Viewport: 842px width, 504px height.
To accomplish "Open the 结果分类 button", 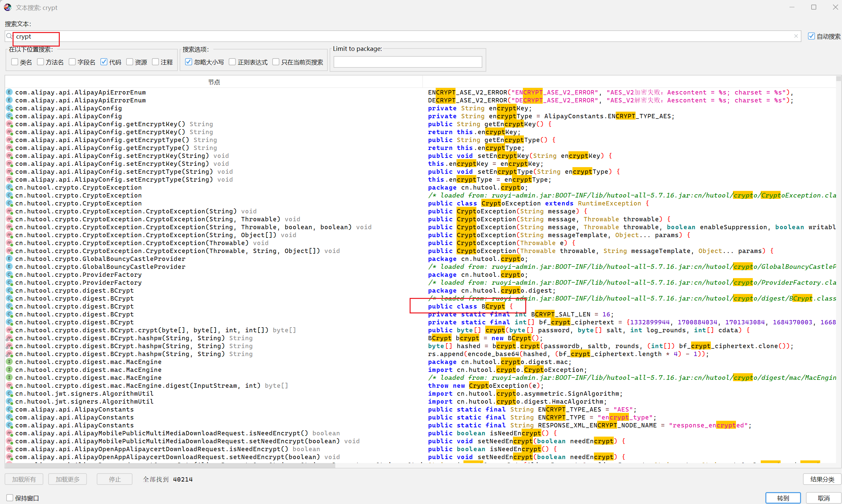I will tap(822, 479).
